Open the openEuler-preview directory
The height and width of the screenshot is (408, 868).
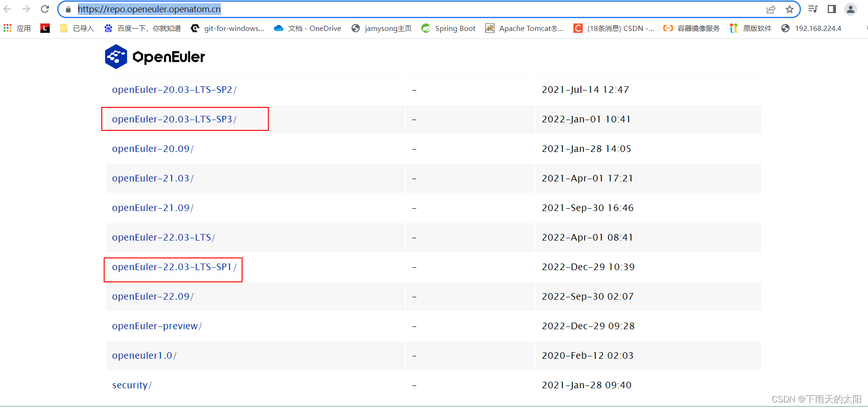point(157,326)
